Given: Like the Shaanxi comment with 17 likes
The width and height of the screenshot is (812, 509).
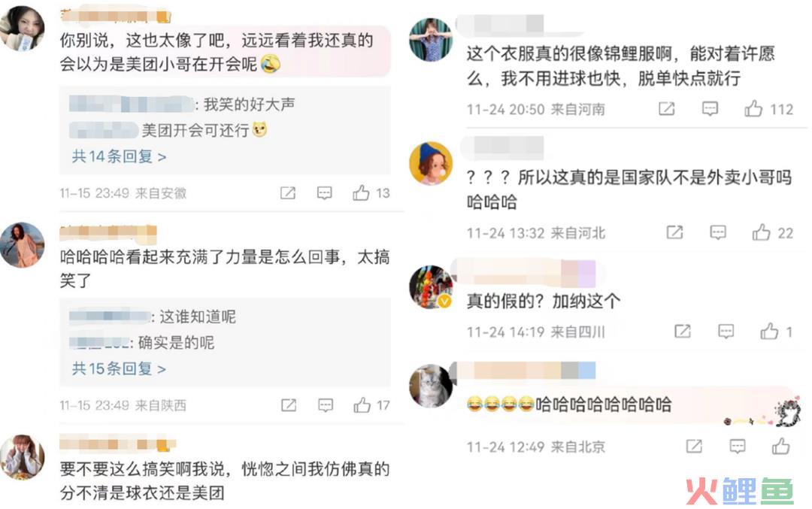Looking at the screenshot, I should click(362, 405).
